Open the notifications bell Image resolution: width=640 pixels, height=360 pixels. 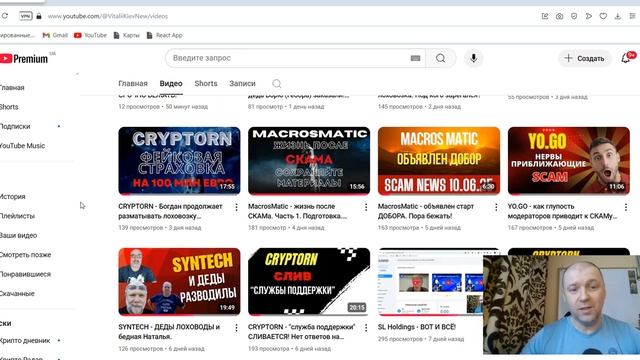pyautogui.click(x=625, y=58)
